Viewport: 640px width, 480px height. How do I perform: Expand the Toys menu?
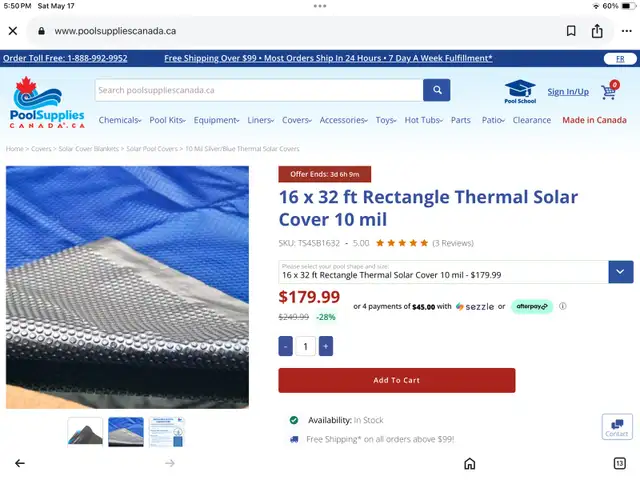pos(386,120)
